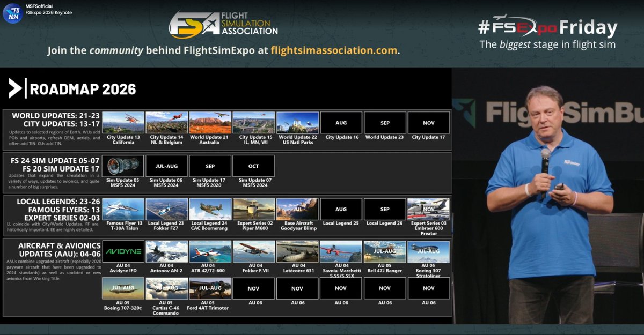Select the Goodyear Blimp base aircraft thumbnail
The image size is (644, 335).
[298, 209]
